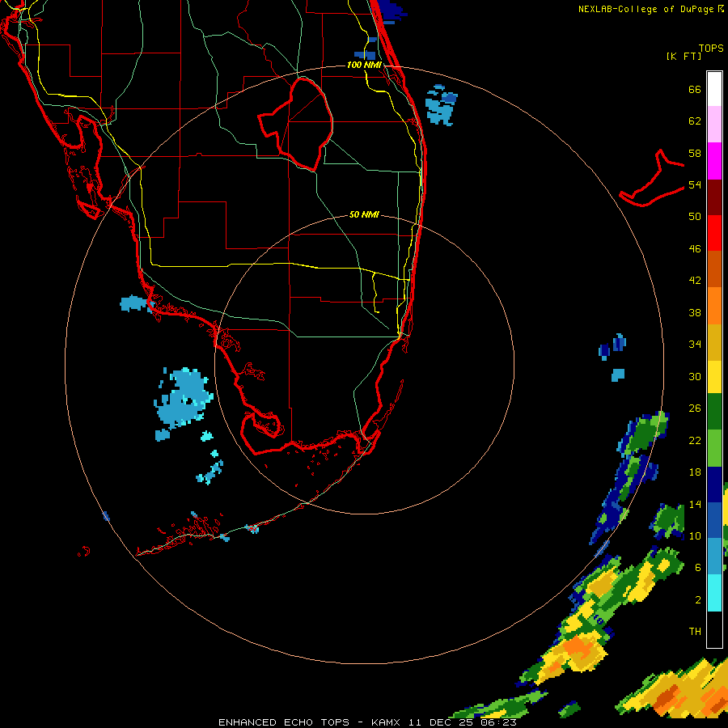Screen dimensions: 728x728
Task: Click the 62 legend value
Action: click(695, 121)
